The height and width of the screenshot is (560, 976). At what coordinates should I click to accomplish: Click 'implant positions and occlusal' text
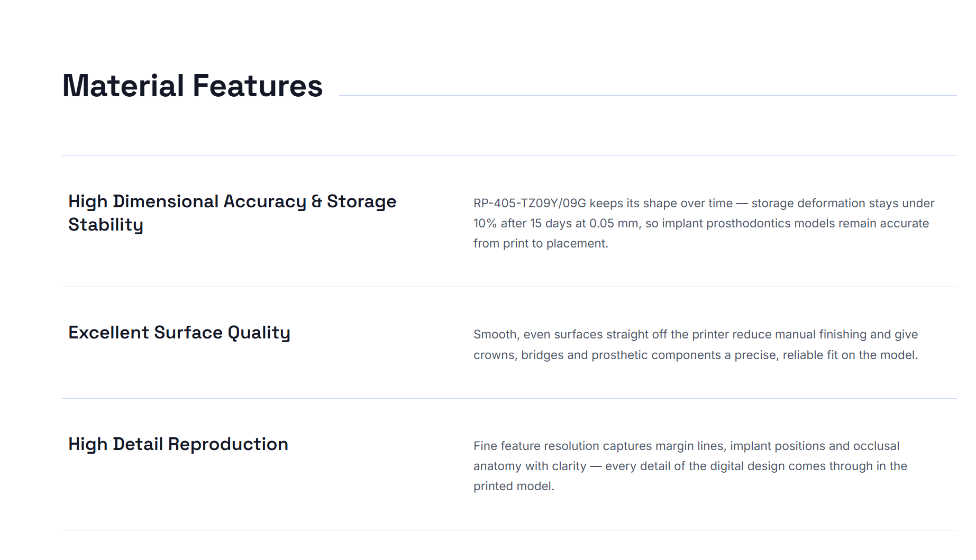[x=815, y=446]
